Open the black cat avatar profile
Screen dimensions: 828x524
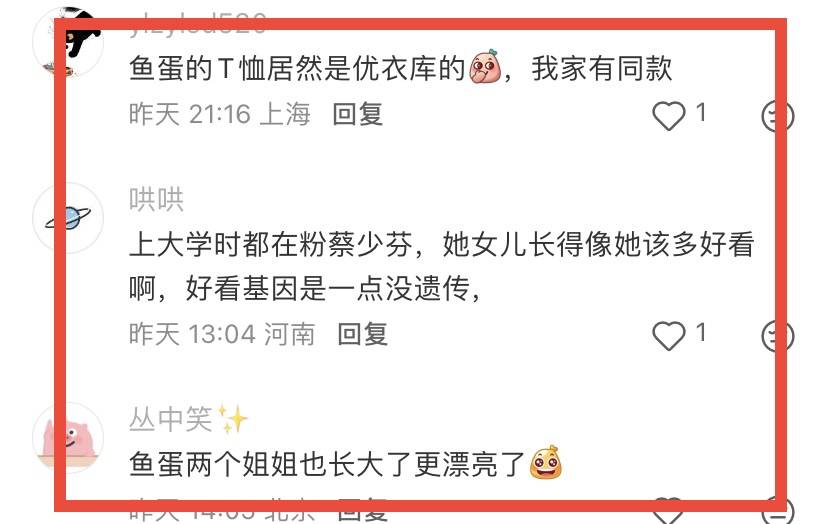click(x=68, y=41)
